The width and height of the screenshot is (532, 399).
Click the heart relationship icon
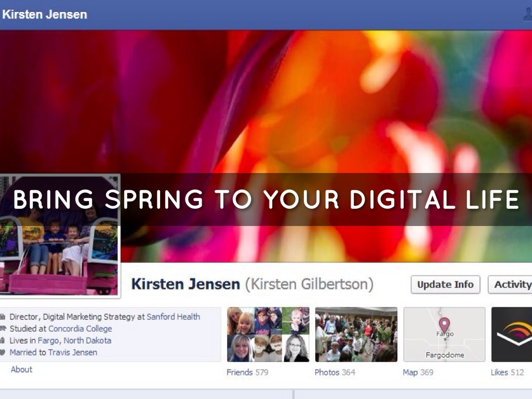tap(3, 353)
